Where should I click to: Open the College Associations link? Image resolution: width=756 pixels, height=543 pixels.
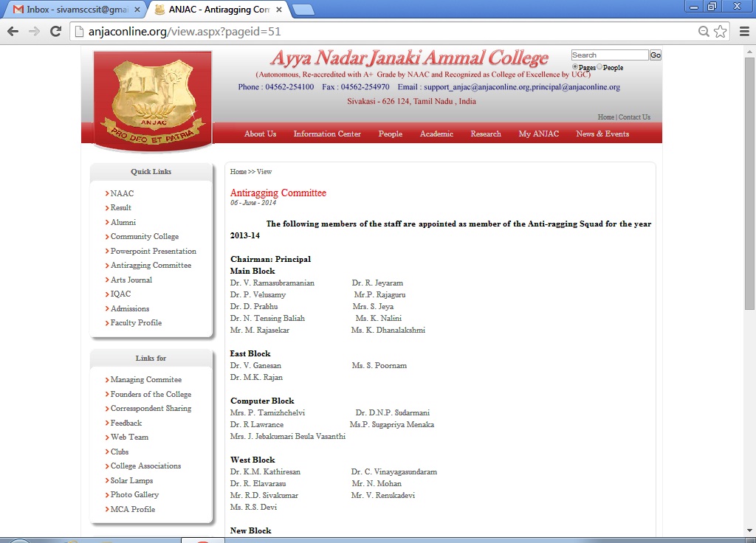(x=145, y=466)
